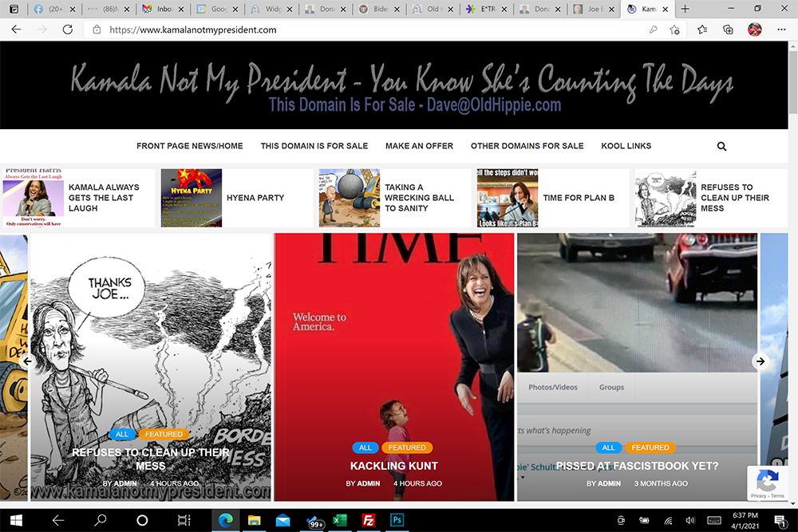
Task: Open Front Page News/Home menu item
Action: tap(189, 146)
